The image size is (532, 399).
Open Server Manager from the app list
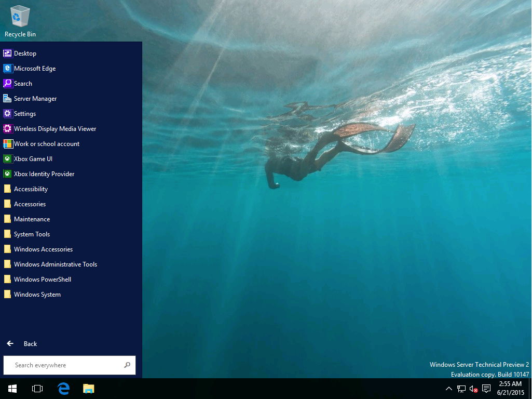click(x=35, y=99)
